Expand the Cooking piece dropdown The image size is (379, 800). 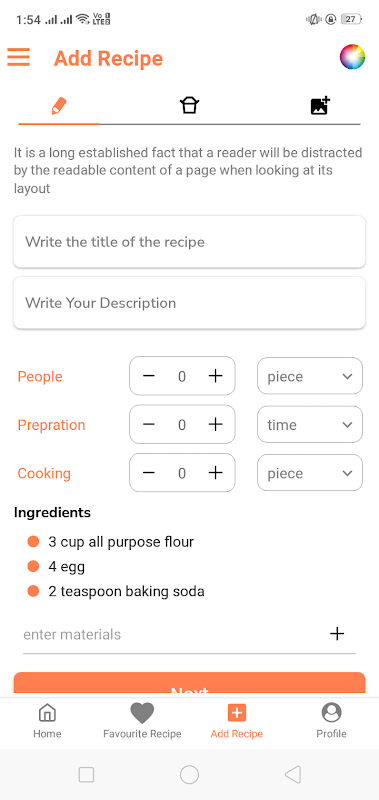click(x=310, y=473)
